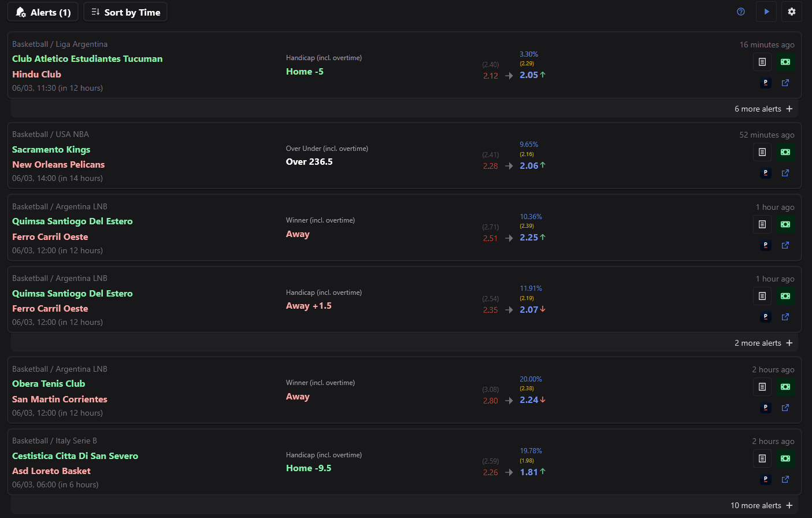Open the help question mark icon

click(x=741, y=12)
